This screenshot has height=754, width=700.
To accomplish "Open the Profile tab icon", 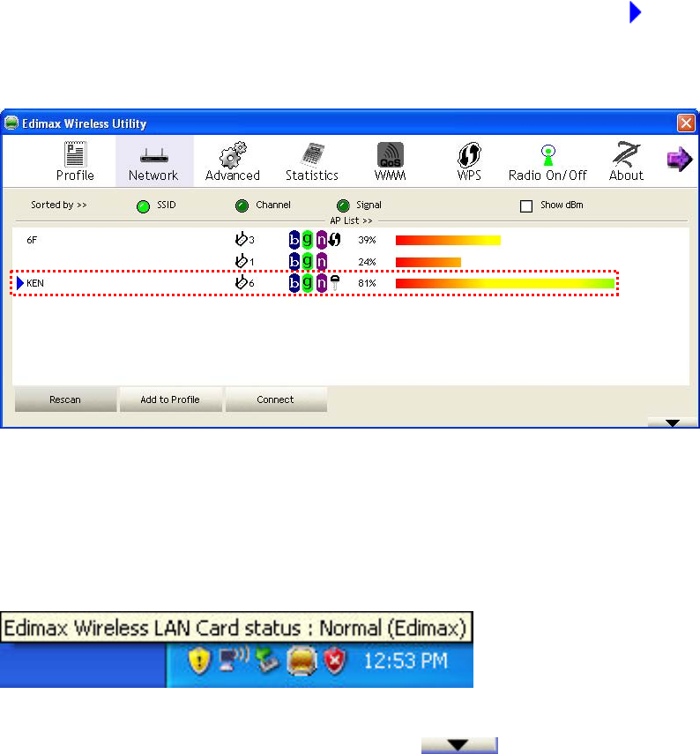I will click(75, 153).
